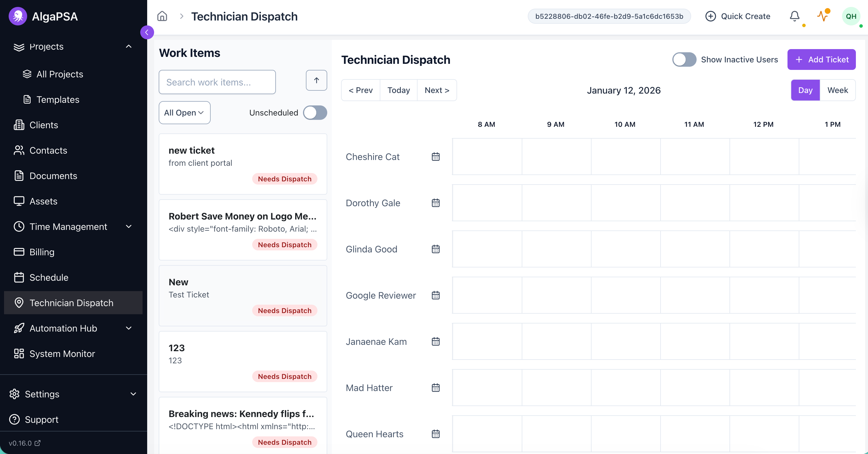Go to the Next day
Image resolution: width=868 pixels, height=454 pixels.
(437, 90)
